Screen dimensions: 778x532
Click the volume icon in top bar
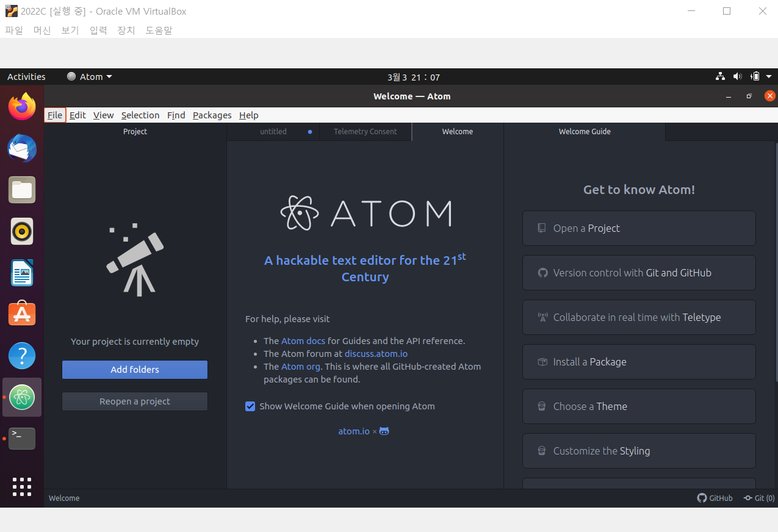coord(737,77)
